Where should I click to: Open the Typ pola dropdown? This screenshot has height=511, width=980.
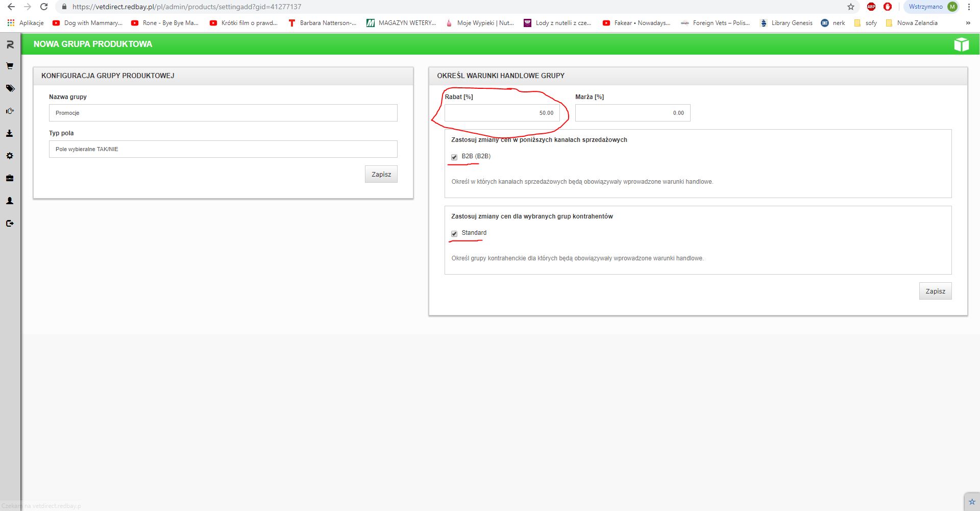pos(223,149)
